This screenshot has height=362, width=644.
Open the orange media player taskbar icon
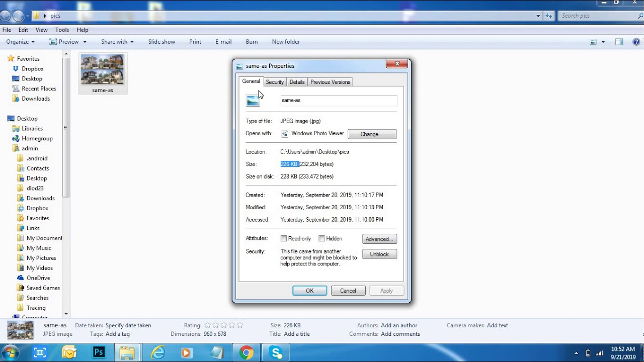pos(187,352)
